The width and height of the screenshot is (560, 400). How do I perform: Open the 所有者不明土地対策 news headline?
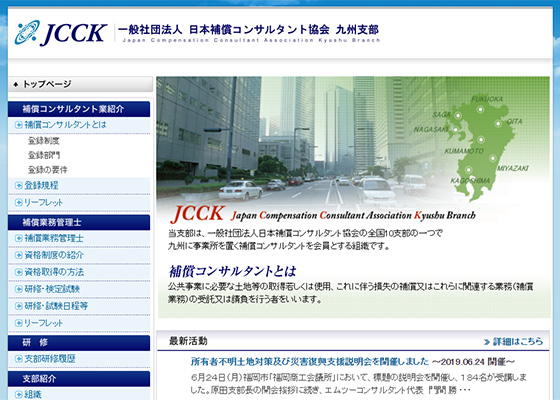[x=310, y=361]
